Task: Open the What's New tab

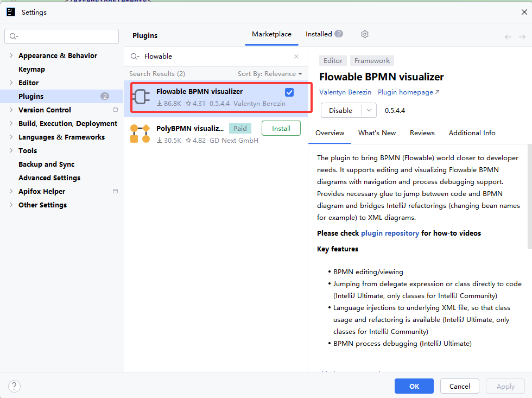Action: (377, 132)
